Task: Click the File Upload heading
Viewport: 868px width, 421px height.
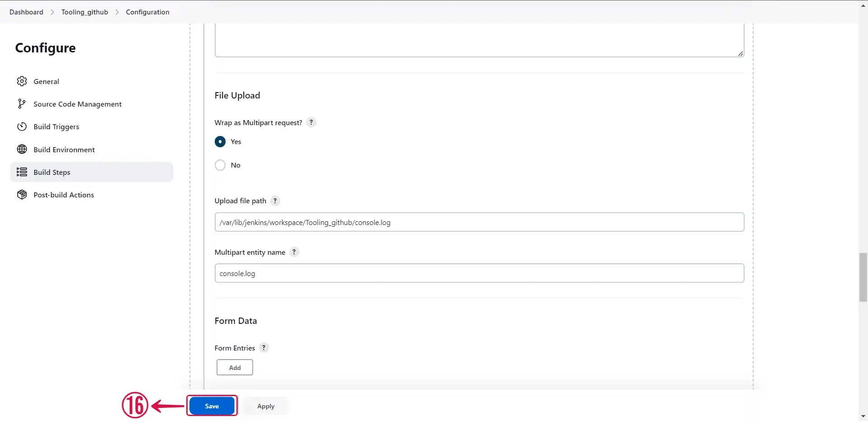Action: tap(237, 95)
